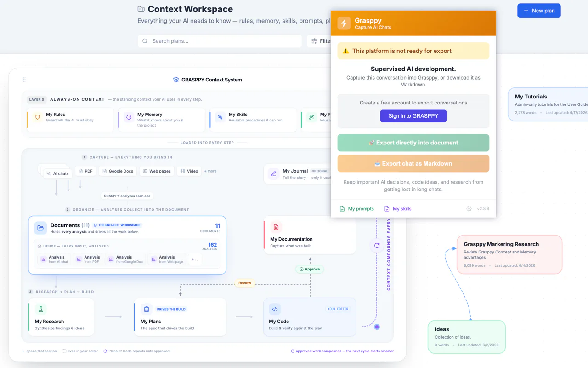588x368 pixels.
Task: Click the drag handle dots on diagram card
Action: point(24,80)
